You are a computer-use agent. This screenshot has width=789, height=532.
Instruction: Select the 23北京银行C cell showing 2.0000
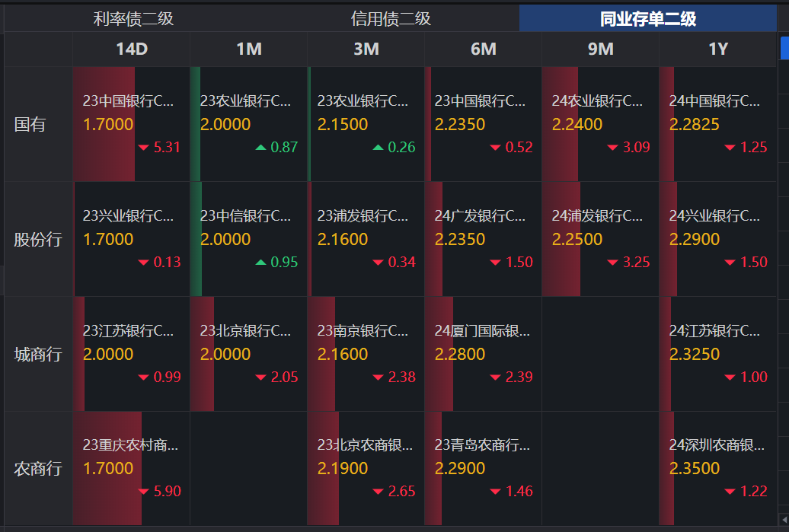click(x=249, y=354)
